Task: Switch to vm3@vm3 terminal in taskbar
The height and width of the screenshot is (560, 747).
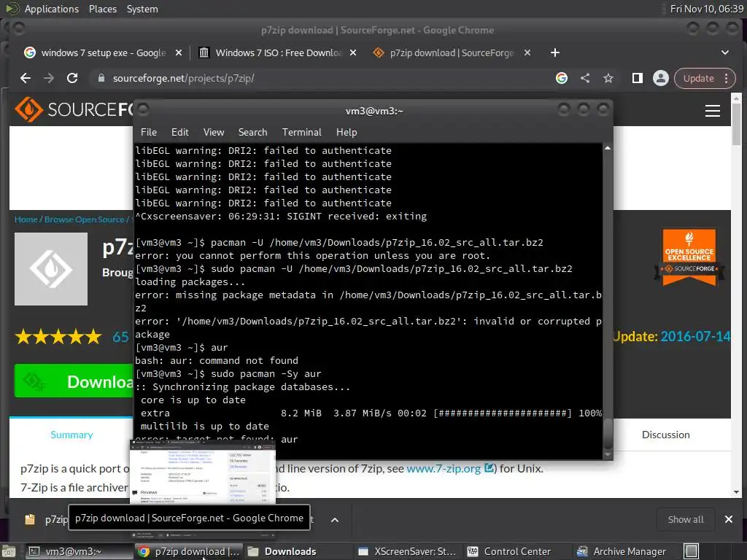Action: click(77, 551)
